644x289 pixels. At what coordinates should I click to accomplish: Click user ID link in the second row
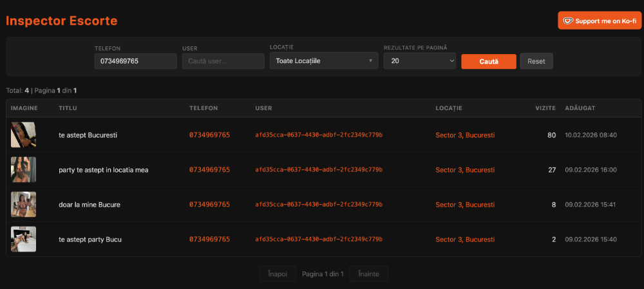[319, 170]
